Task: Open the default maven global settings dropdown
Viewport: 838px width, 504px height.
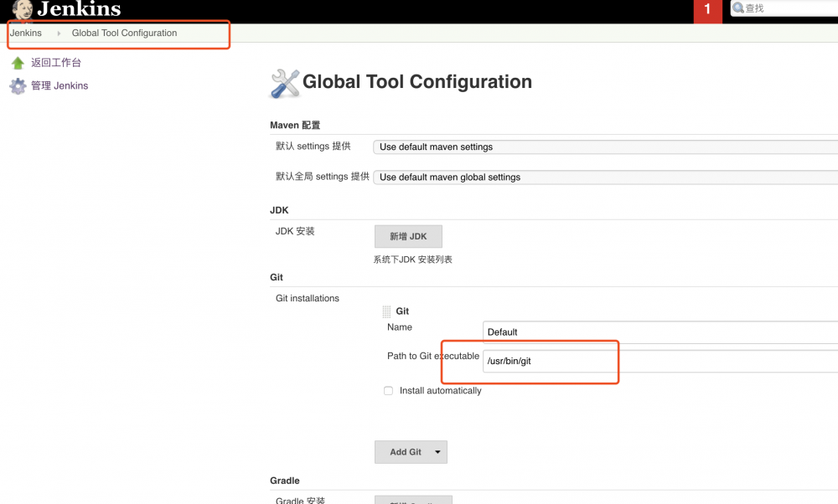Action: click(x=606, y=177)
